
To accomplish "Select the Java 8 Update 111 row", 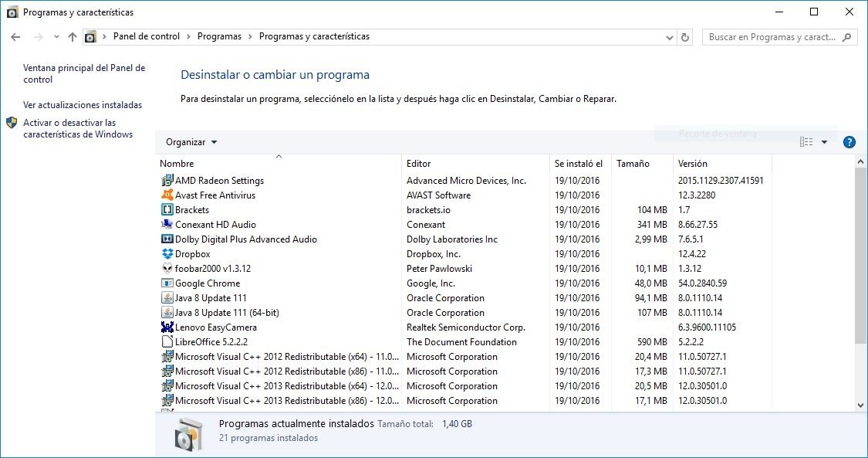I will click(464, 298).
